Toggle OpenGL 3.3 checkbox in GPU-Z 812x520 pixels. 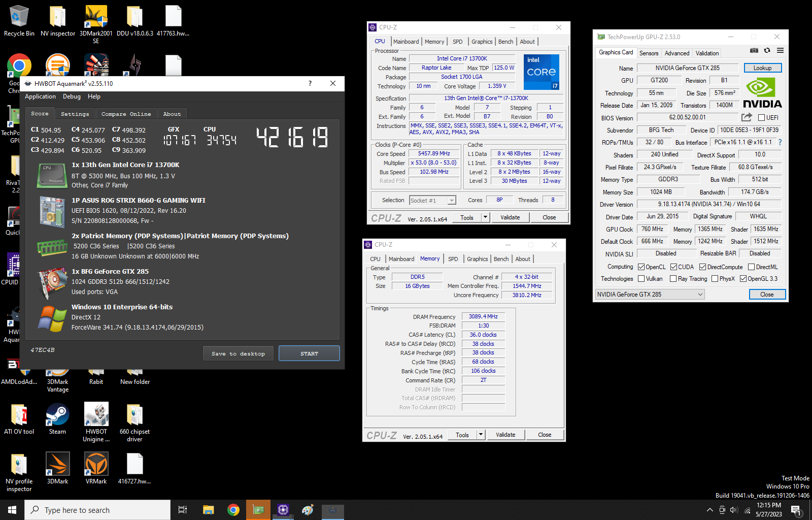pos(743,279)
